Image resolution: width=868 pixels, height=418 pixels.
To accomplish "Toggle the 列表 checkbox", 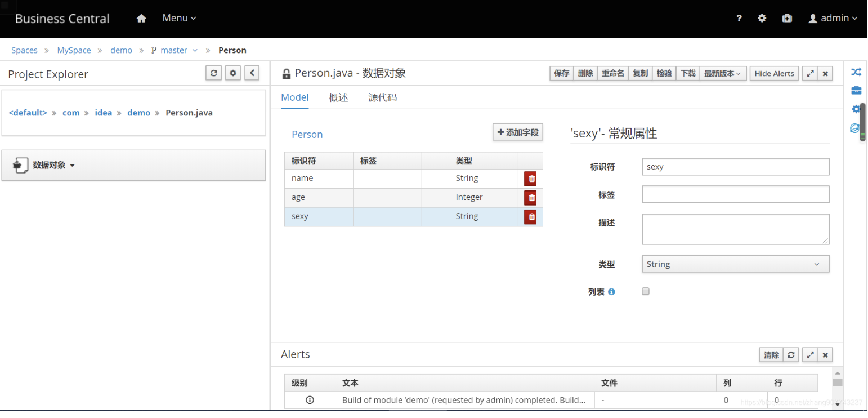I will pos(646,291).
